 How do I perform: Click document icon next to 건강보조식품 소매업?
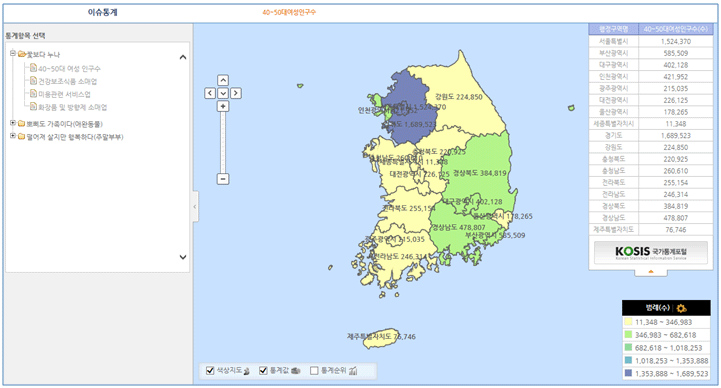pos(33,81)
